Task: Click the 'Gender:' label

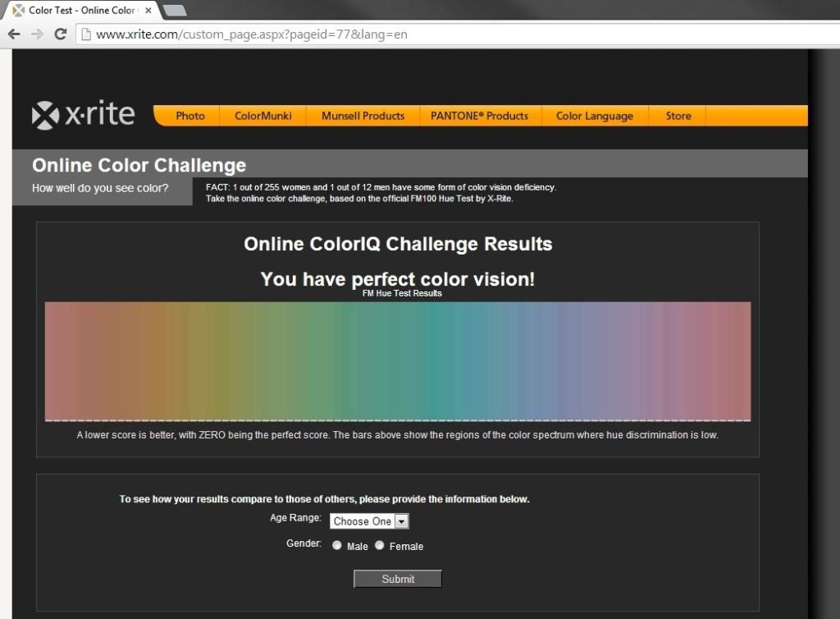Action: [x=304, y=543]
